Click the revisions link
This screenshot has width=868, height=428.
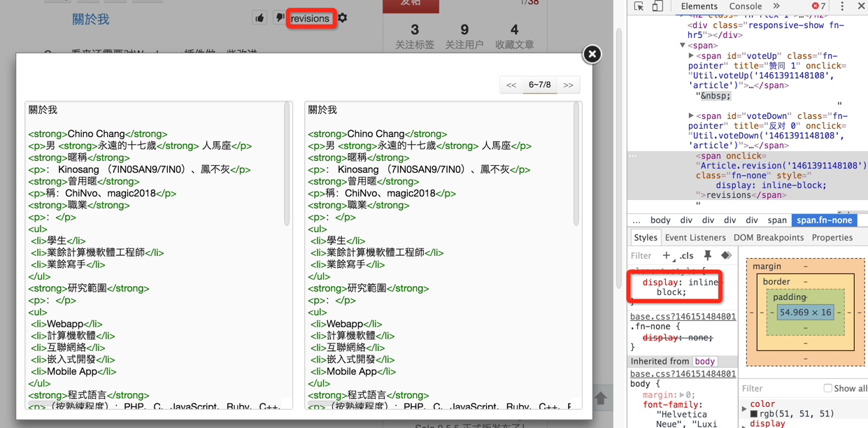point(310,19)
